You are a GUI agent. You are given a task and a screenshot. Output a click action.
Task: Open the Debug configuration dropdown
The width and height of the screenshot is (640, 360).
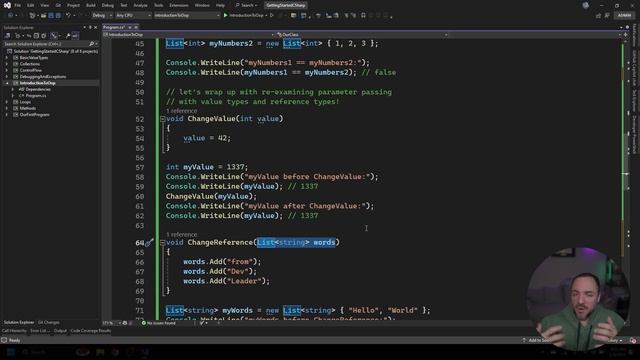pyautogui.click(x=102, y=16)
